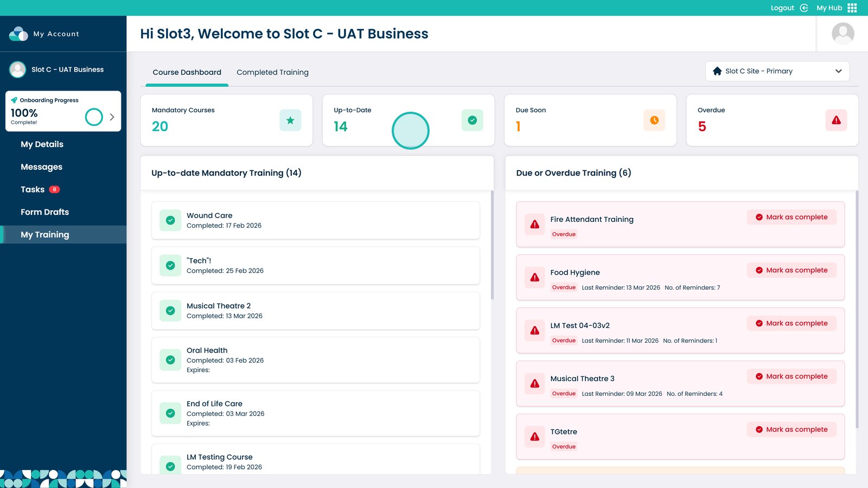Click the Overdue warning triangle icon

click(836, 120)
